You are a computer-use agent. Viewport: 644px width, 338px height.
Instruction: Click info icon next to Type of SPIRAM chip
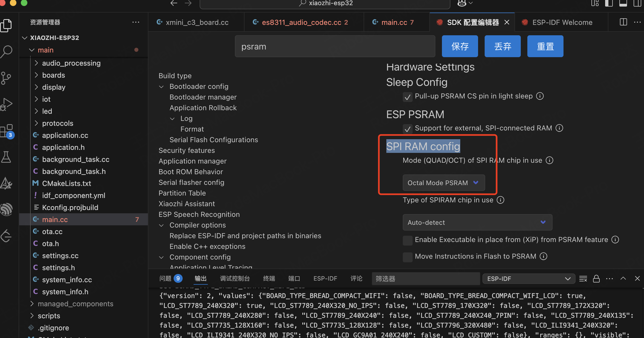pos(501,200)
